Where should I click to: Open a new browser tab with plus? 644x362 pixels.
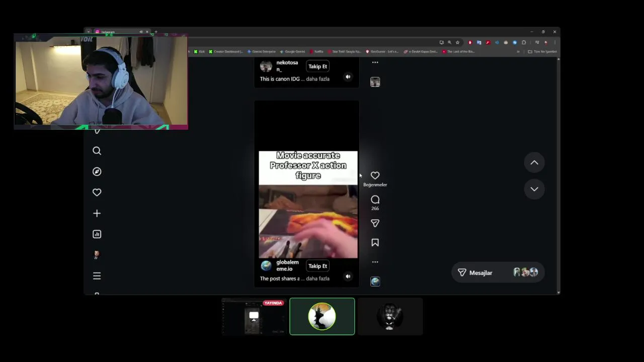156,32
